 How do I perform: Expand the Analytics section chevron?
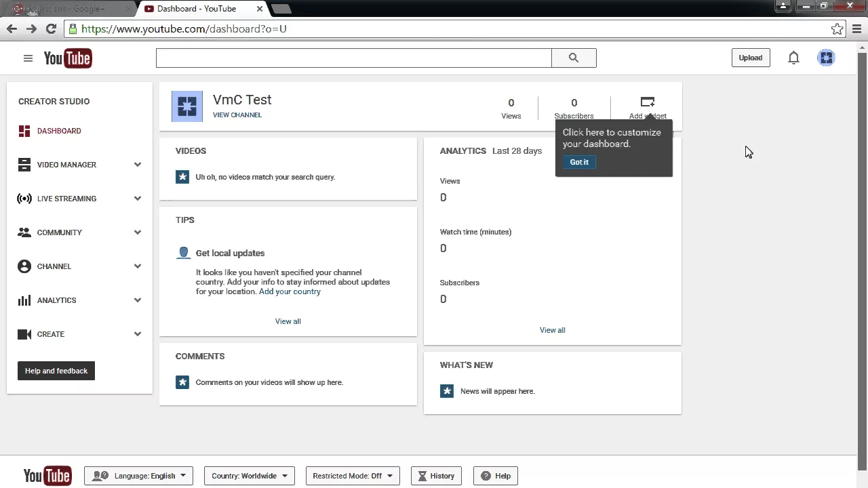click(x=138, y=300)
